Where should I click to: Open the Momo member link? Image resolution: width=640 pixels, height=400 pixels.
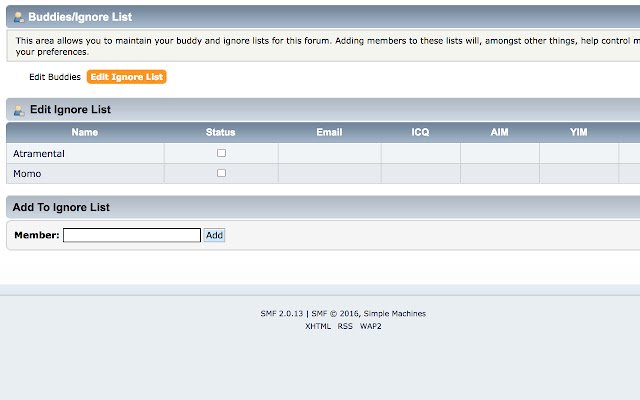[x=27, y=173]
